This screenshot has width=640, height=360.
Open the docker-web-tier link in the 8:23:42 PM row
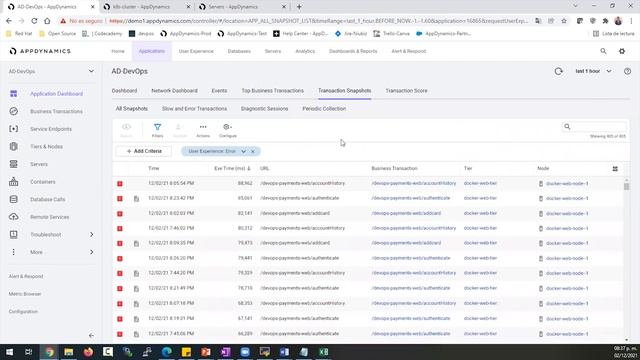[480, 198]
